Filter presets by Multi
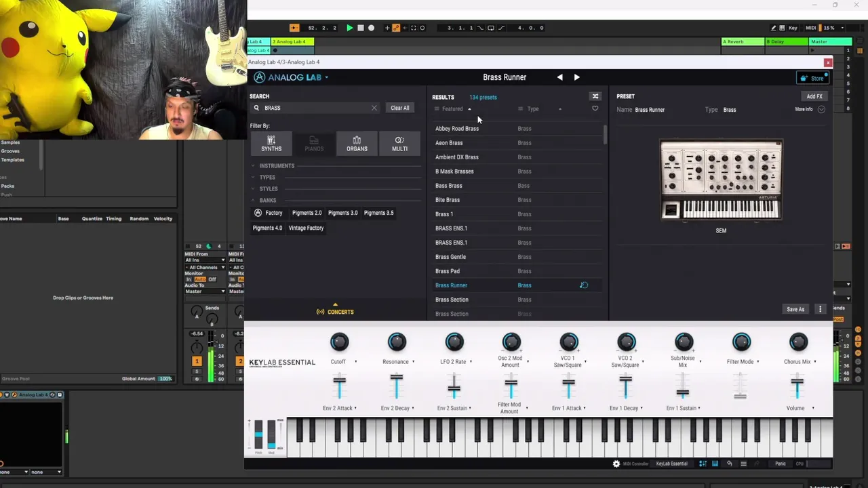 399,144
